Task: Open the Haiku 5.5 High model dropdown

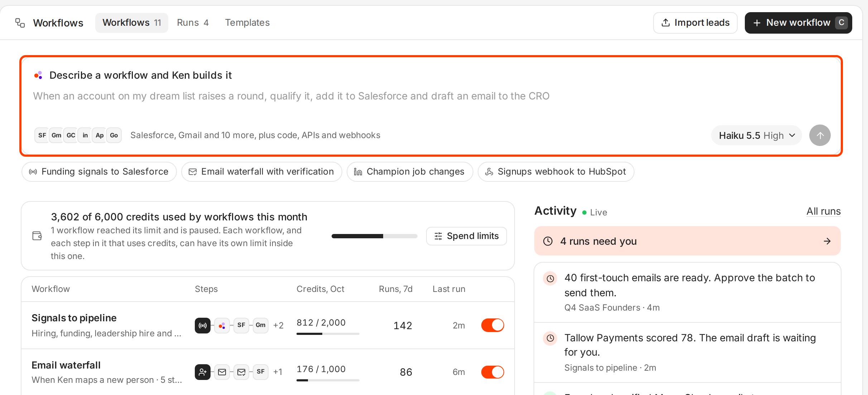Action: 756,135
